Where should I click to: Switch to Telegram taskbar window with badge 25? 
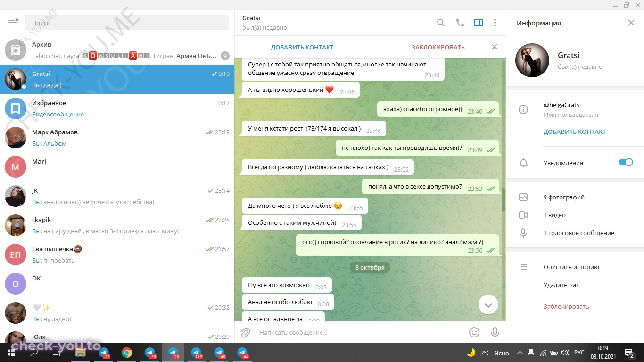104,353
